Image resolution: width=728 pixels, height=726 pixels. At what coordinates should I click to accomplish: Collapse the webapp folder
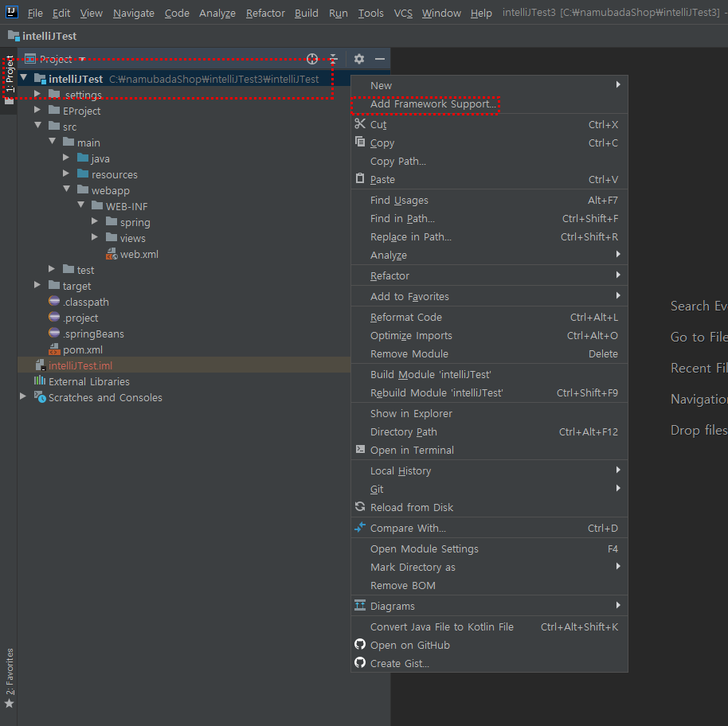pos(66,189)
